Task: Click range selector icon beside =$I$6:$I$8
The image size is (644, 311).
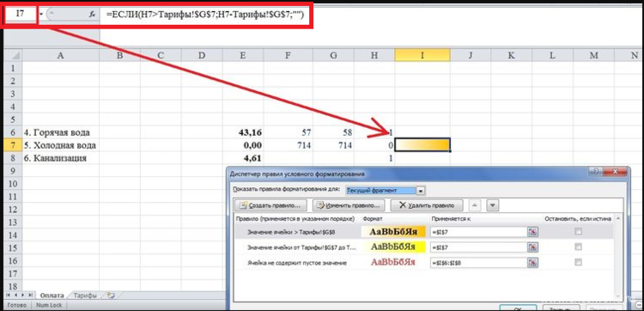Action: click(532, 263)
